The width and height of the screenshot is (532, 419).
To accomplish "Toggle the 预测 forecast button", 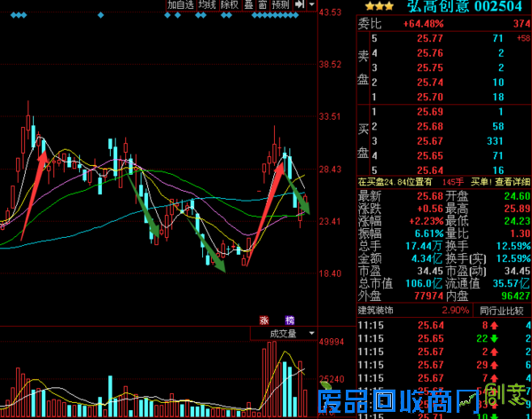I will point(281,5).
